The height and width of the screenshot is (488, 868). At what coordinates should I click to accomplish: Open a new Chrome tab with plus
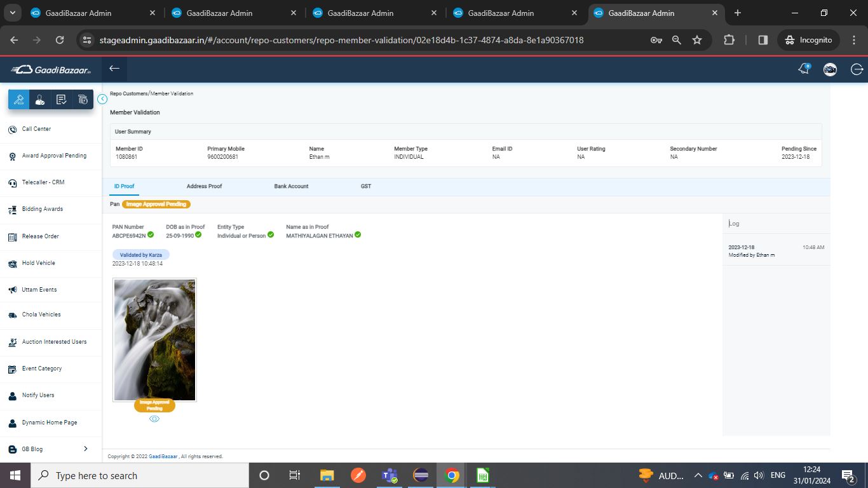pos(738,13)
